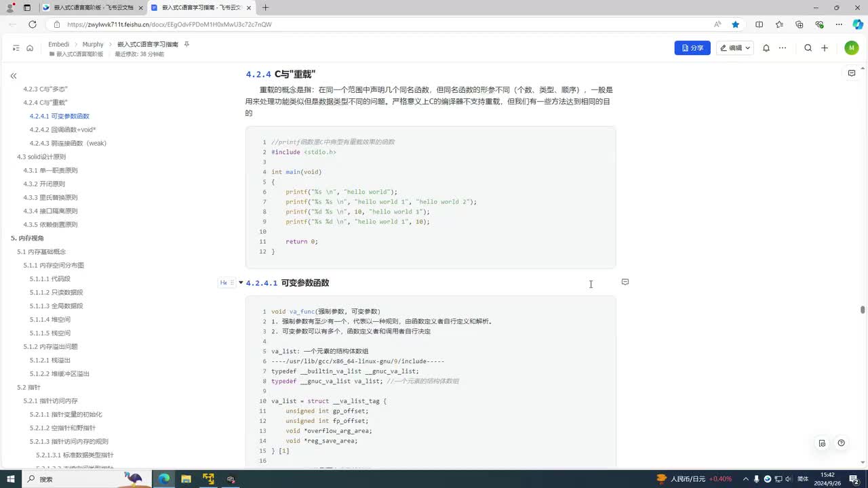868x488 pixels.
Task: Open the help question mark button
Action: tap(841, 443)
